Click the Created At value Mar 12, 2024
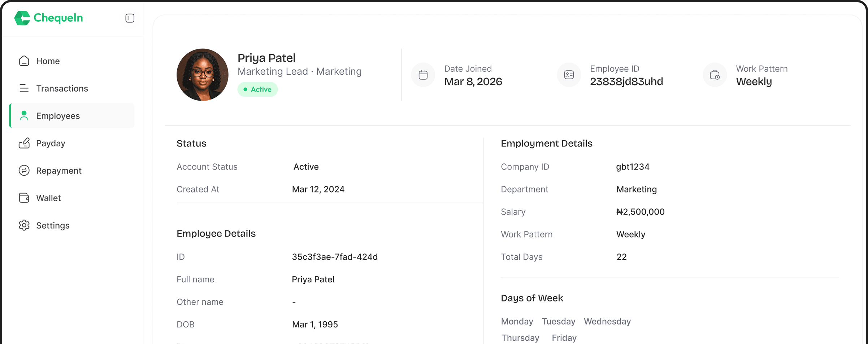The height and width of the screenshot is (344, 868). (318, 189)
